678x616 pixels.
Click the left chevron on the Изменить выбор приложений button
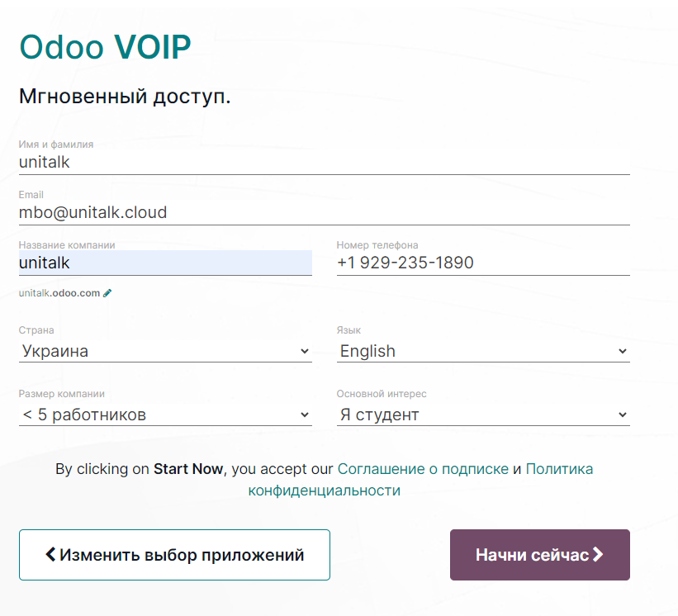[50, 554]
